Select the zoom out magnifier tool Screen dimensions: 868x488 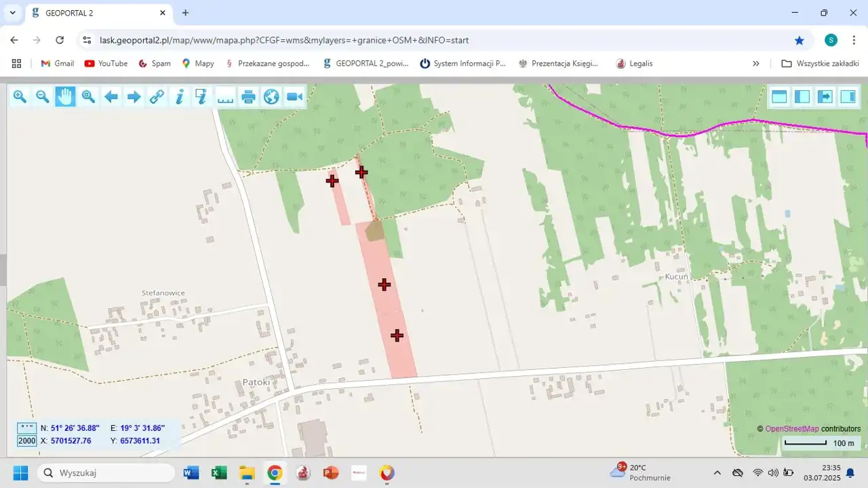[x=43, y=97]
